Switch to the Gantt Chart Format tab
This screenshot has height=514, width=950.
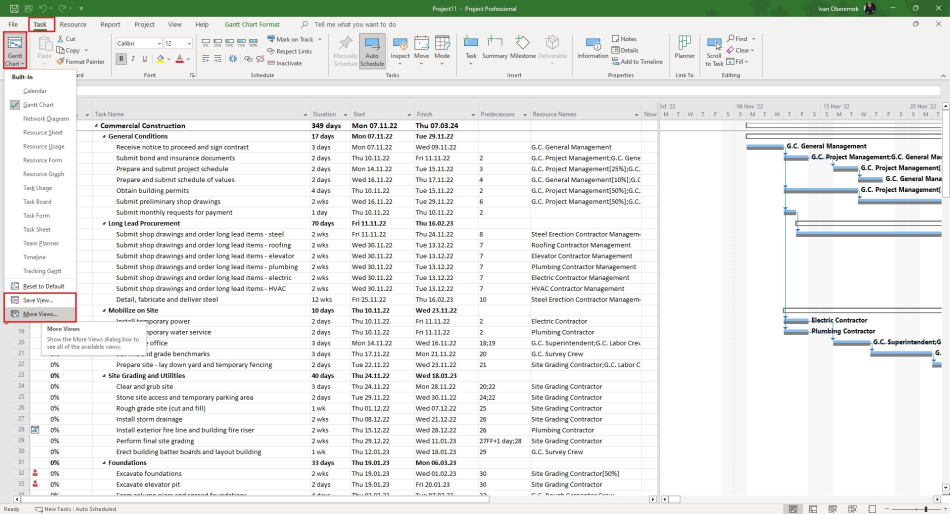click(252, 24)
